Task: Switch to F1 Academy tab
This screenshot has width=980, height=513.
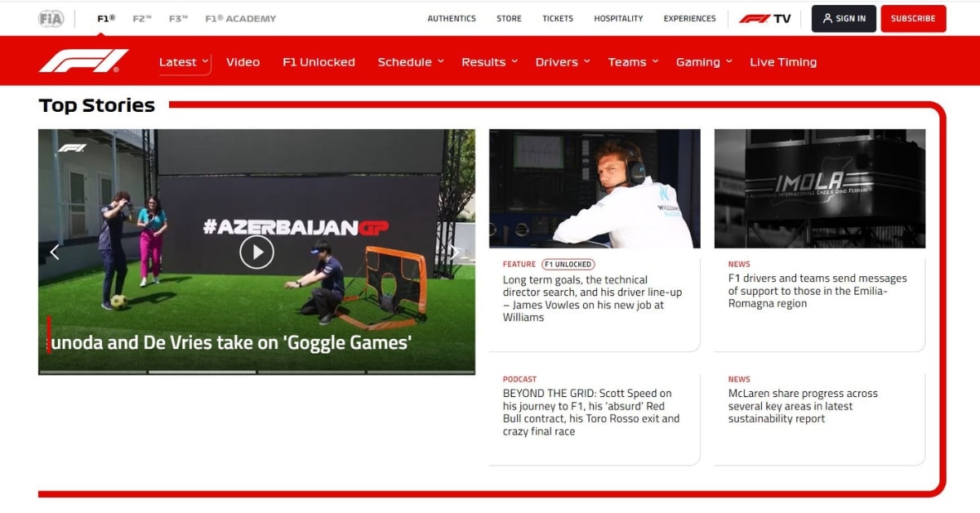Action: (x=240, y=19)
